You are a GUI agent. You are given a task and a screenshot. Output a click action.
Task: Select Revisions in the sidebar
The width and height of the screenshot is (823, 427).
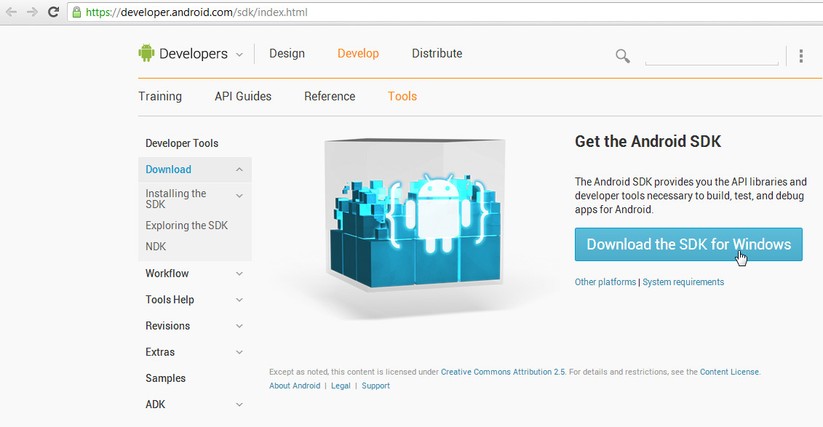(167, 326)
